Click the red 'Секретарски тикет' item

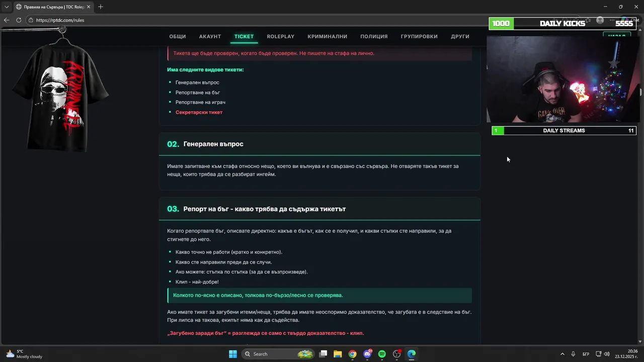tap(199, 112)
